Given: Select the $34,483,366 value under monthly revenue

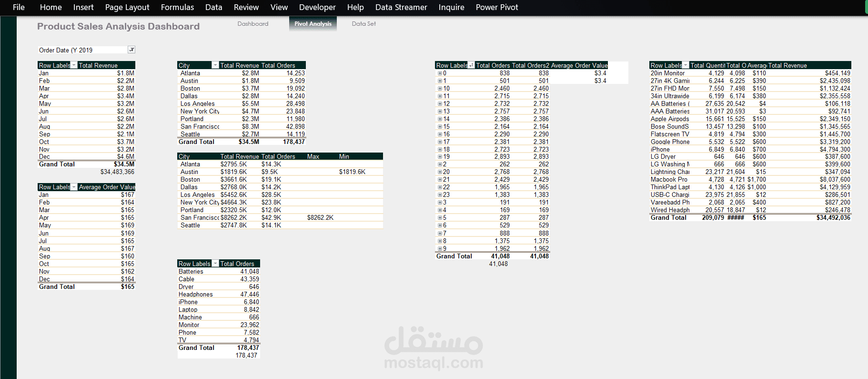Looking at the screenshot, I should coord(117,172).
